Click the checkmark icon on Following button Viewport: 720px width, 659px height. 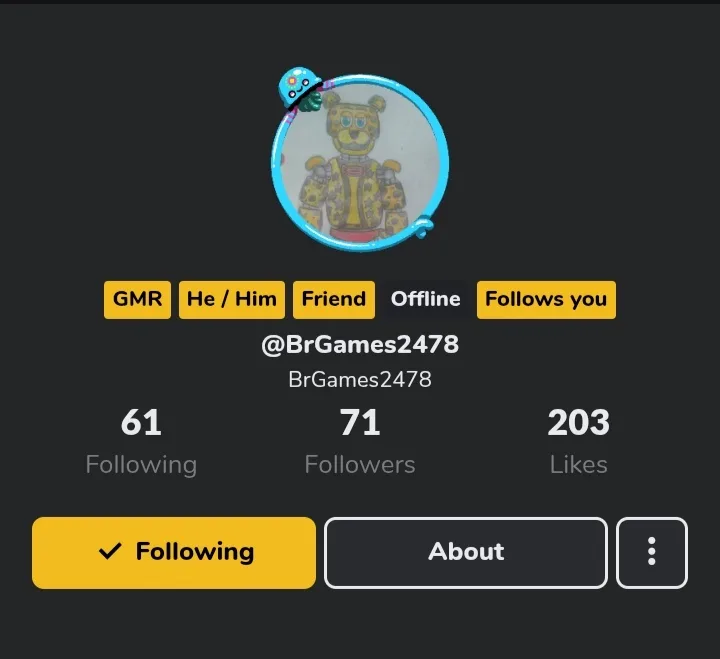tap(110, 551)
